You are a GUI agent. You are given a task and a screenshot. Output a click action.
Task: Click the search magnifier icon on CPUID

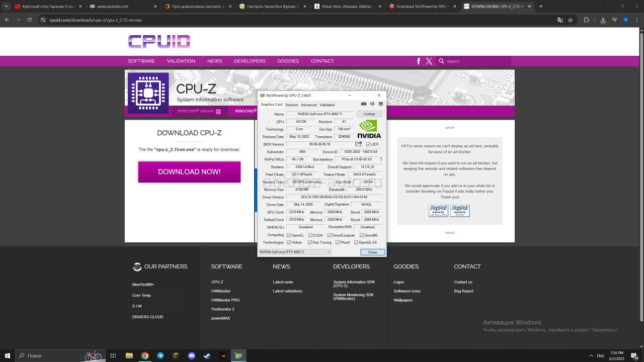point(441,61)
